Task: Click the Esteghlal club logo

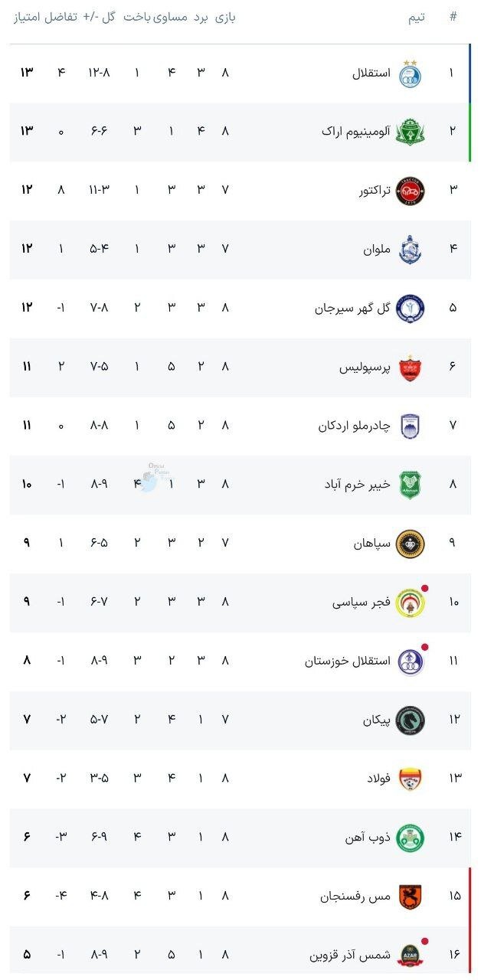Action: point(411,73)
